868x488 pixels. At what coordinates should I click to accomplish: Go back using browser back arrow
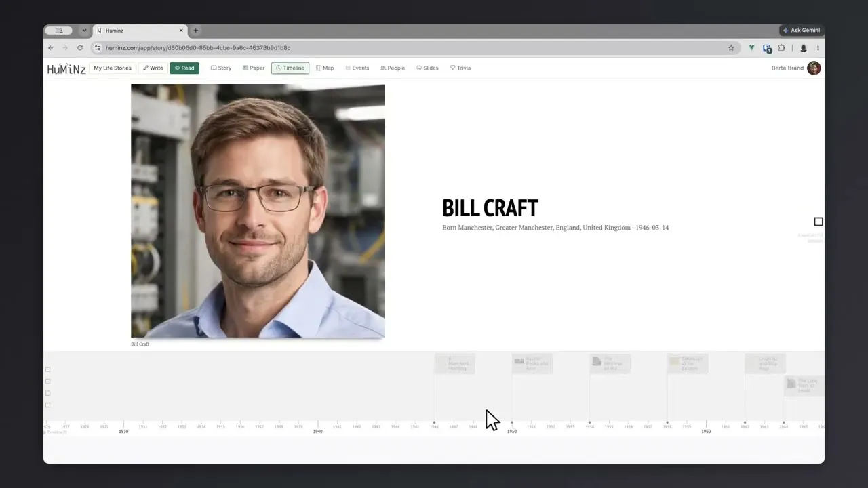click(50, 48)
